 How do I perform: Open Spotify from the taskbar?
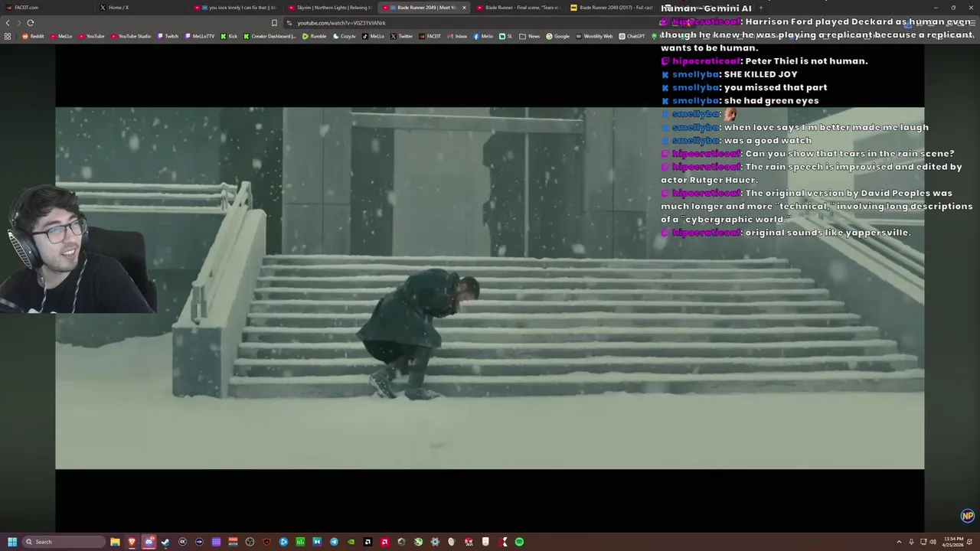[519, 542]
